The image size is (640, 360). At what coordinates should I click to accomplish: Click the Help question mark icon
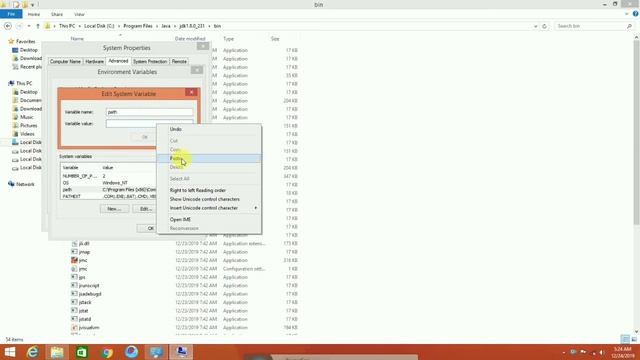click(636, 14)
